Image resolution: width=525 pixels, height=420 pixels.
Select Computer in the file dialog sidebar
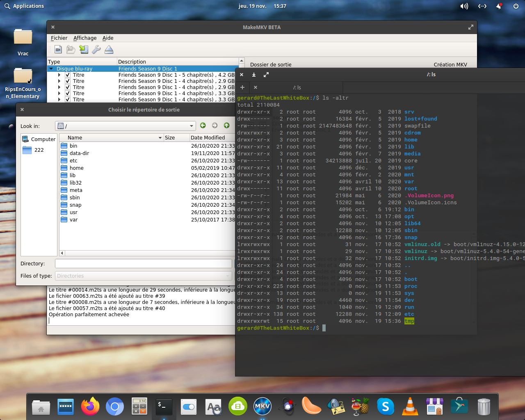[x=39, y=139]
